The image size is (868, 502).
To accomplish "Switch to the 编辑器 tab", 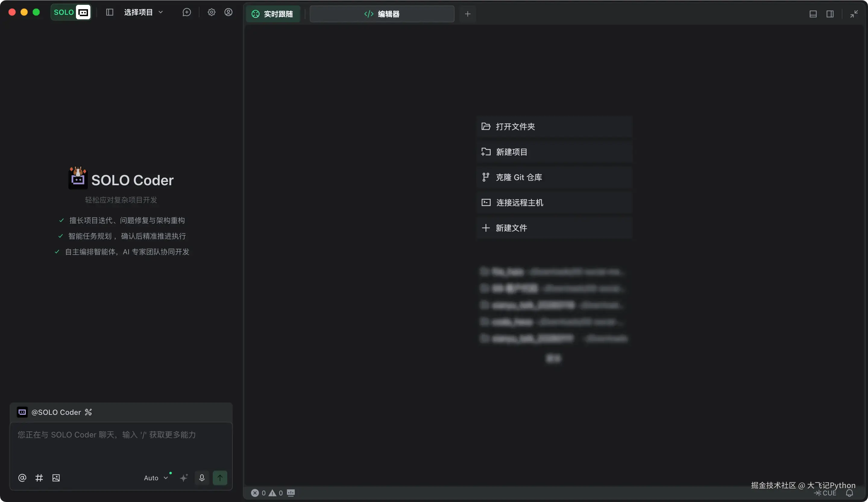I will (x=382, y=14).
